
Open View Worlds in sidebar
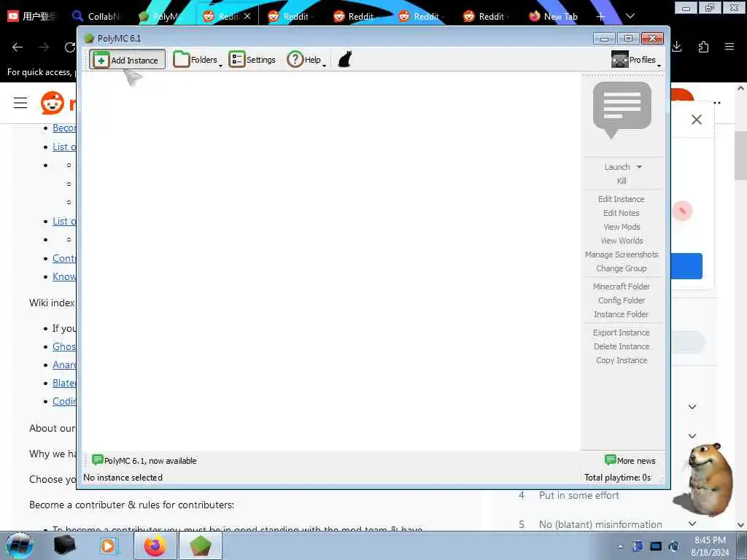coord(622,241)
